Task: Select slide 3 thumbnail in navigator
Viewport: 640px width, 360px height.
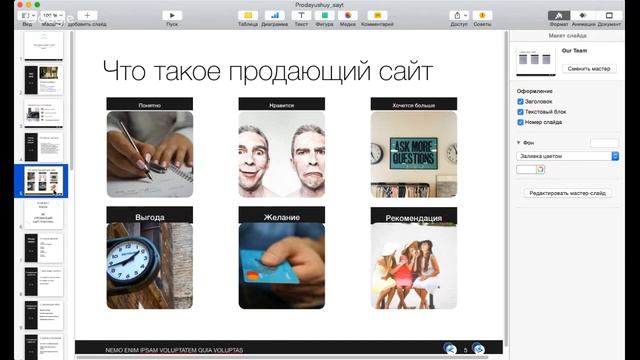Action: coord(44,113)
